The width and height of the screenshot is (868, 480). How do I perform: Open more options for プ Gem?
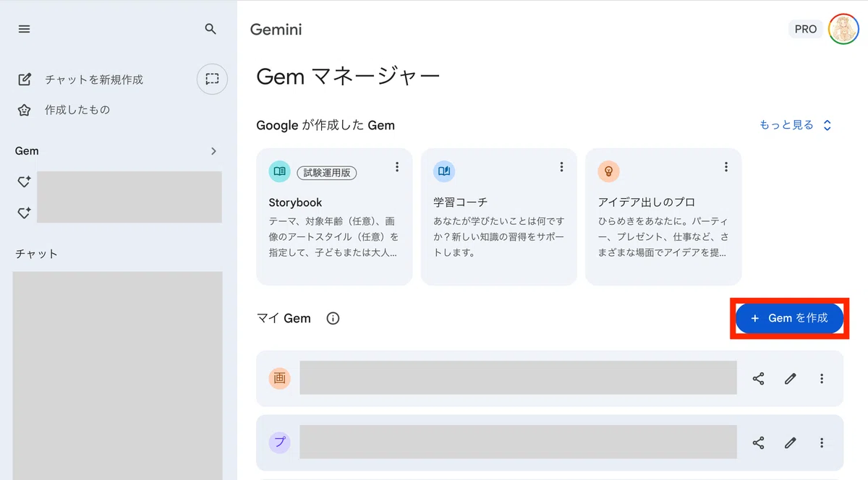pos(822,442)
